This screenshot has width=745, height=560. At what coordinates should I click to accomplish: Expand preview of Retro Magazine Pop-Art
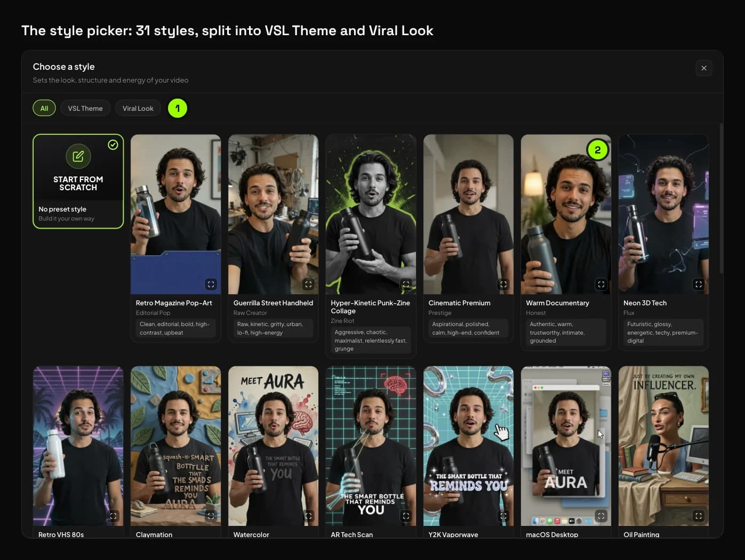point(211,284)
